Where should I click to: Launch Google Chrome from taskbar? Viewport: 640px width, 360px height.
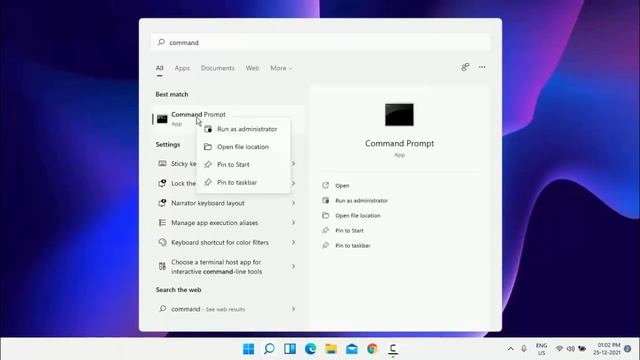(372, 349)
